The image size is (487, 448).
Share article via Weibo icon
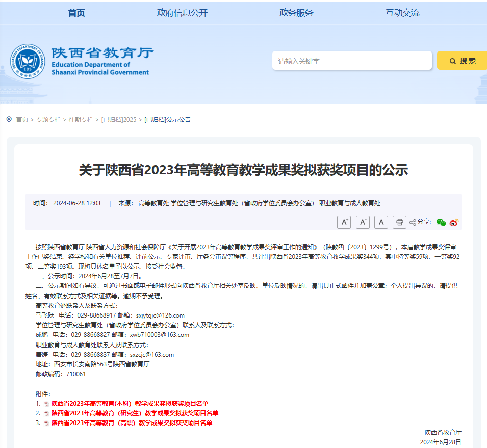click(x=454, y=222)
